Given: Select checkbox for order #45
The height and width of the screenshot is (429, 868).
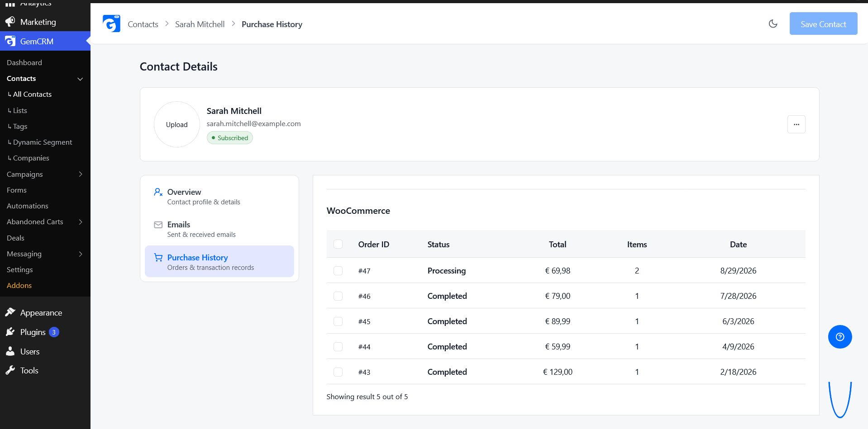Looking at the screenshot, I should click(338, 321).
